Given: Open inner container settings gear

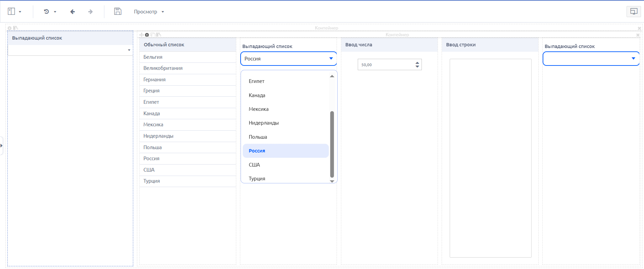Looking at the screenshot, I should coord(147,35).
